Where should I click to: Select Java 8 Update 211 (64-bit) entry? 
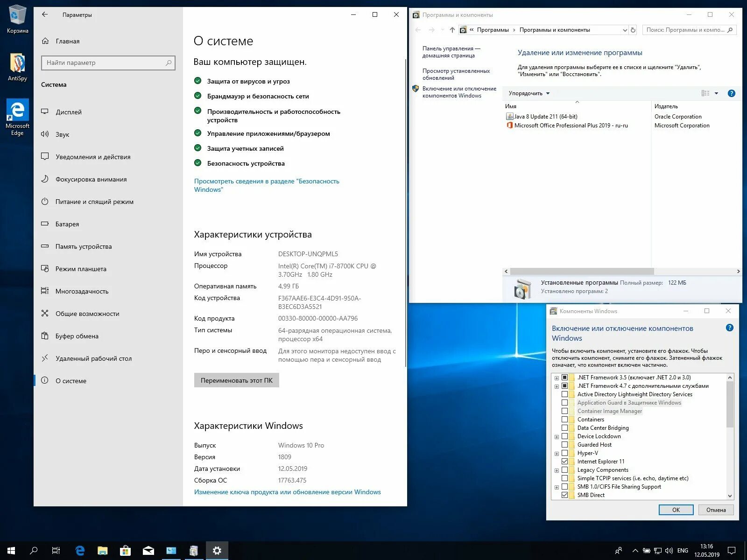(542, 117)
